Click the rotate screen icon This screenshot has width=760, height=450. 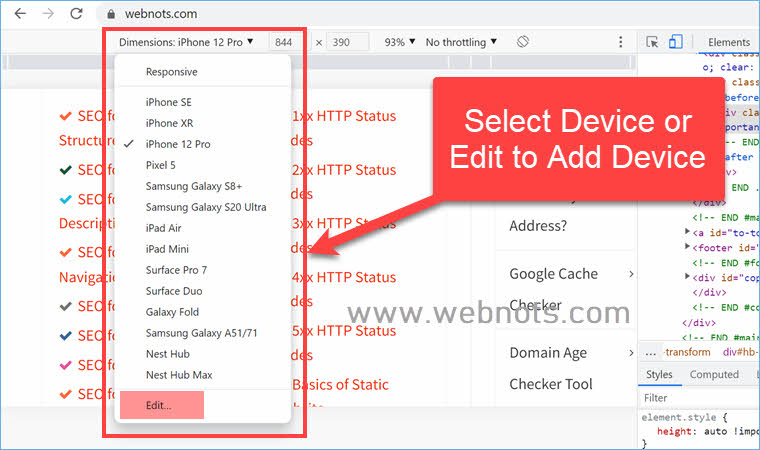pyautogui.click(x=522, y=42)
